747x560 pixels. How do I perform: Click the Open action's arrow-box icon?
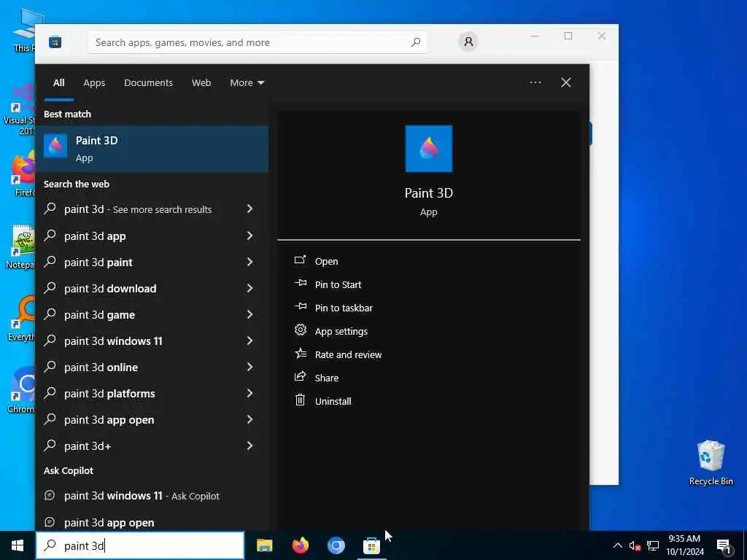click(x=300, y=260)
